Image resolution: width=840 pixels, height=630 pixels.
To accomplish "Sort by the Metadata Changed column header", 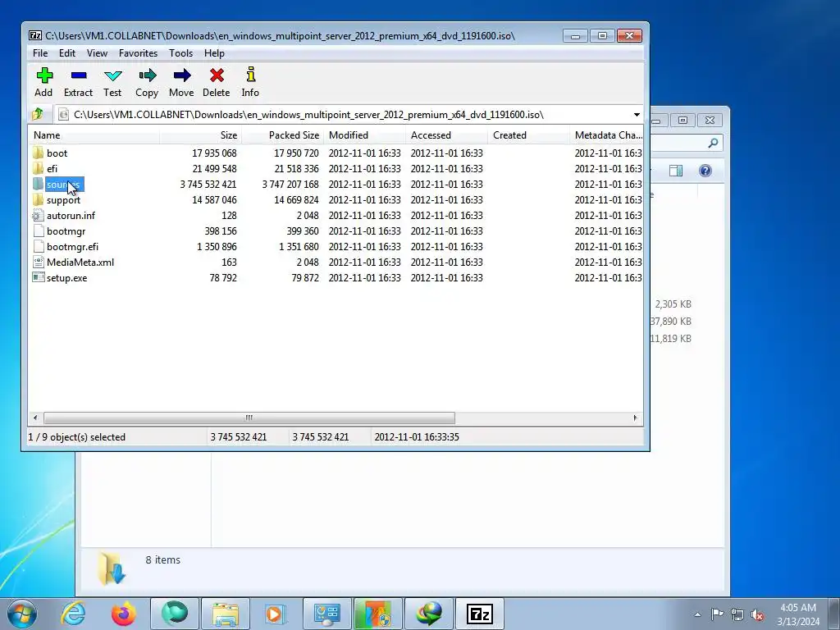I will point(607,135).
